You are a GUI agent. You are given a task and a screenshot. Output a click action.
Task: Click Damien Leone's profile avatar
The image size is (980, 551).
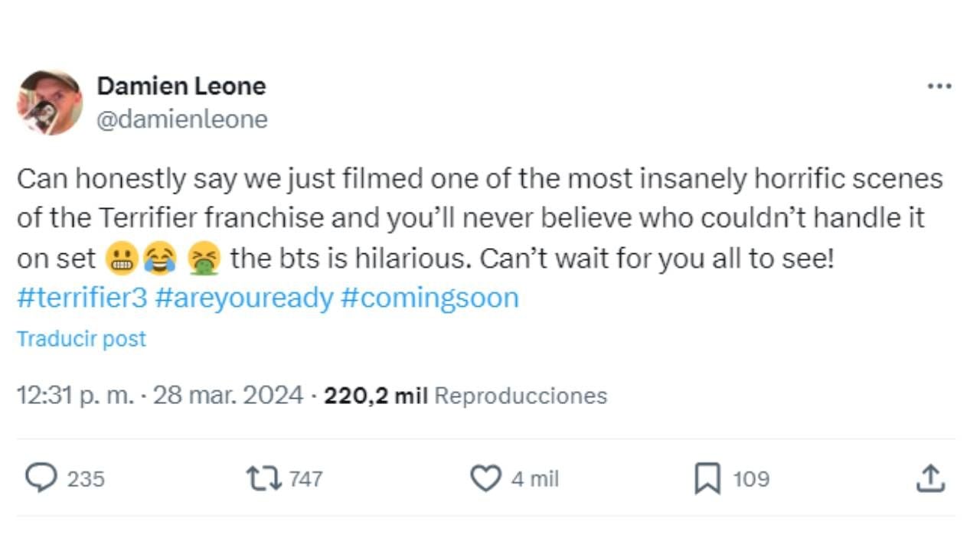[x=49, y=103]
